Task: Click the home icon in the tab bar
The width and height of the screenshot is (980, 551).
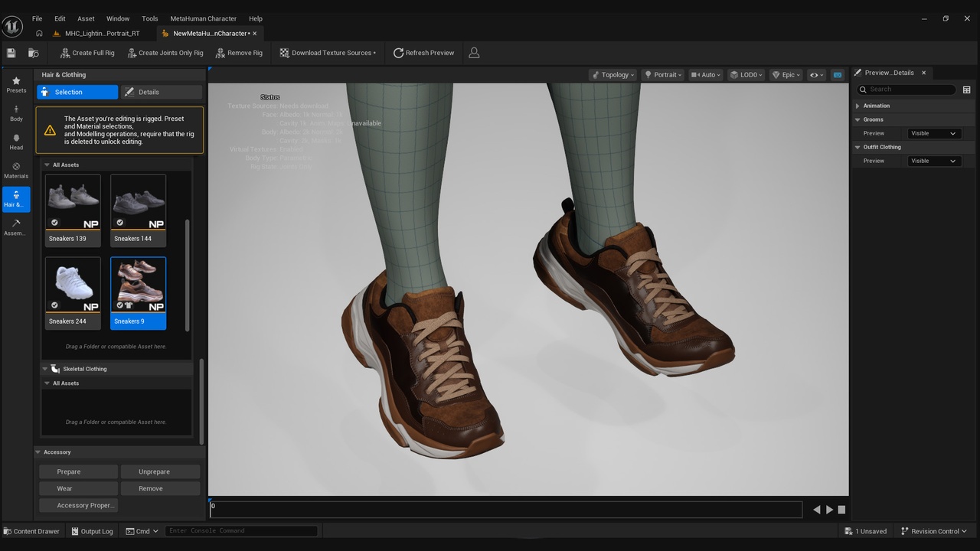Action: point(39,33)
